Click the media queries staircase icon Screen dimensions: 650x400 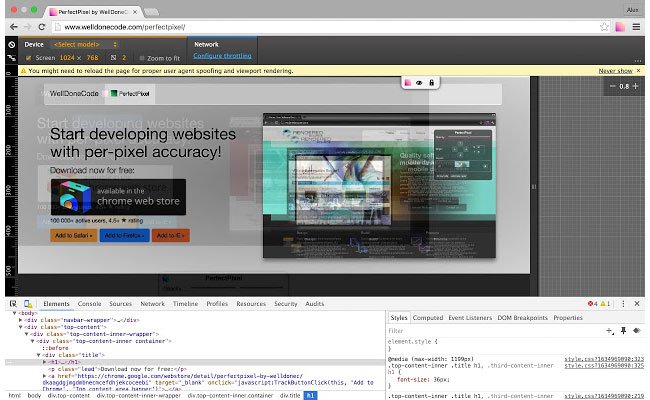tap(12, 58)
